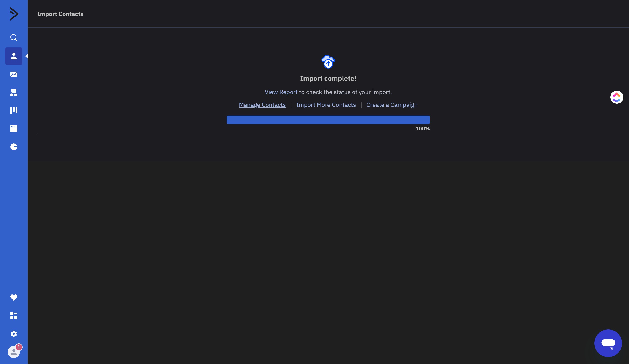629x364 pixels.
Task: Open Campaigns via the envelope icon
Action: (x=14, y=74)
